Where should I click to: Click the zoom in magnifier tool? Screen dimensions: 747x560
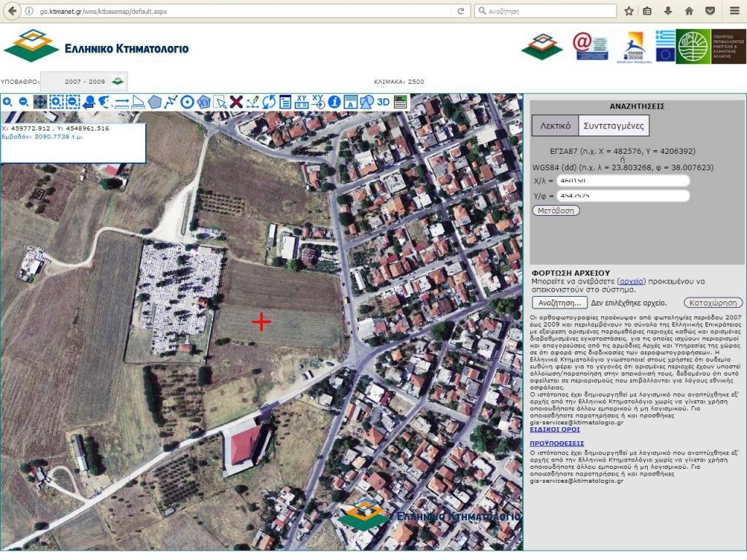pyautogui.click(x=7, y=102)
